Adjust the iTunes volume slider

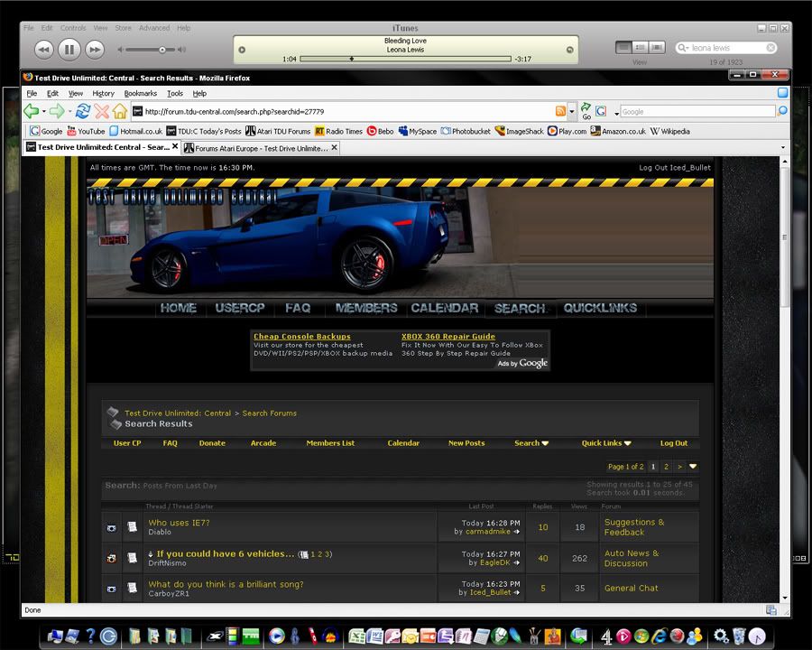click(162, 50)
